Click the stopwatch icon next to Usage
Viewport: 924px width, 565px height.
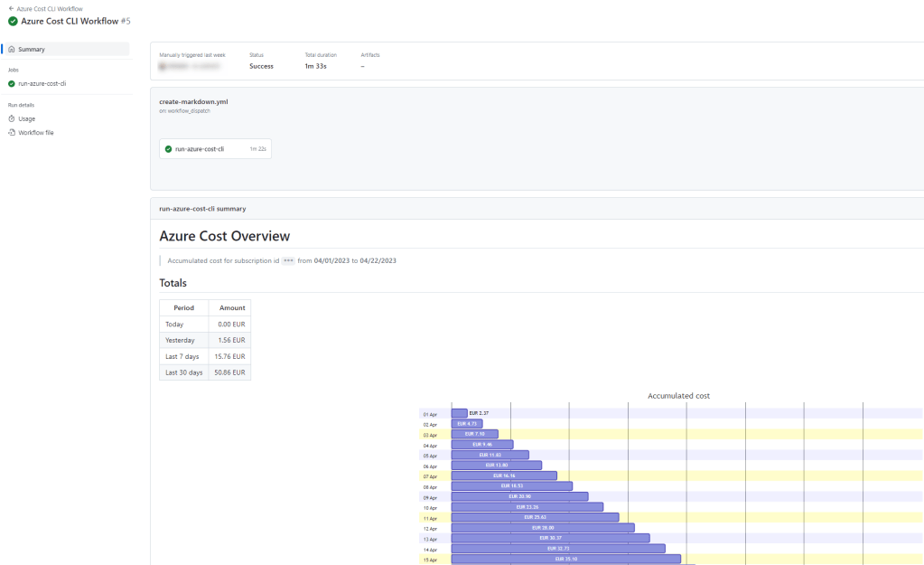(12, 118)
